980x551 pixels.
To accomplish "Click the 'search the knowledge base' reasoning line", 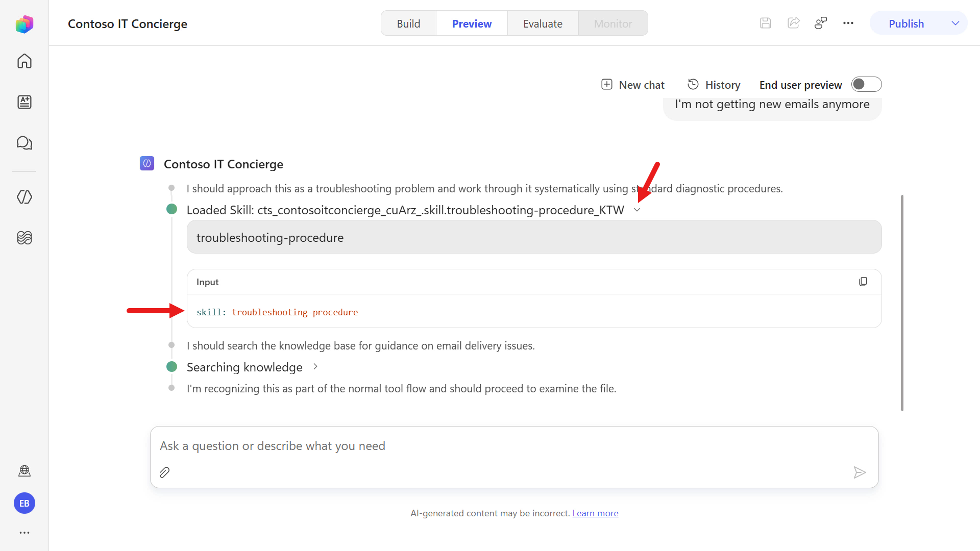I will pyautogui.click(x=360, y=346).
